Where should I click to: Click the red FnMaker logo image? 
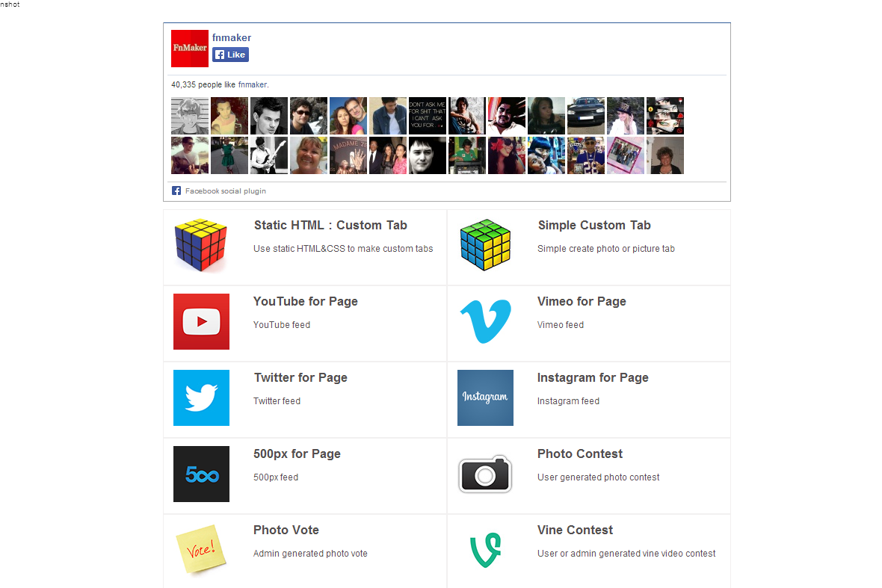[190, 49]
